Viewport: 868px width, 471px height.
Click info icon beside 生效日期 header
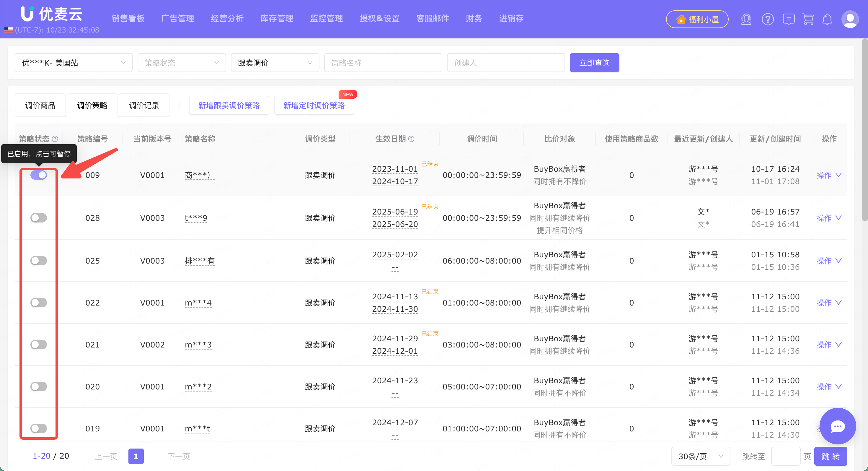click(x=412, y=139)
